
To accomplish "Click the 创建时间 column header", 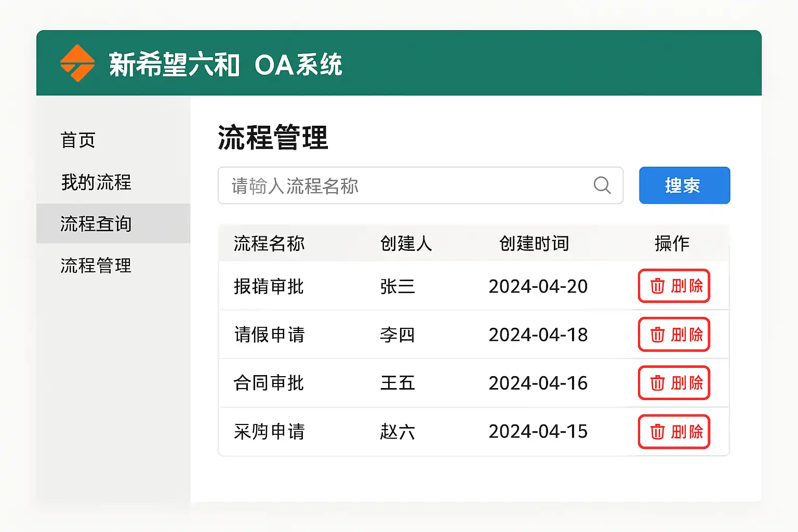I will tap(534, 243).
